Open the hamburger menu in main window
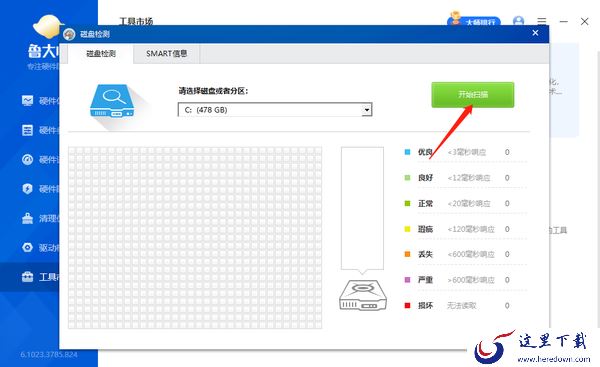Image resolution: width=600 pixels, height=367 pixels. [541, 21]
